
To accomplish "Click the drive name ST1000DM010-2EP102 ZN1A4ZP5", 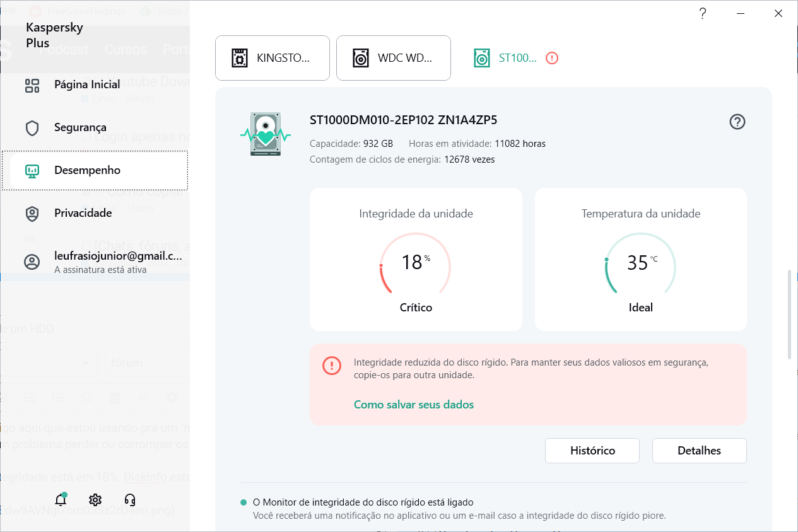I will pos(403,120).
